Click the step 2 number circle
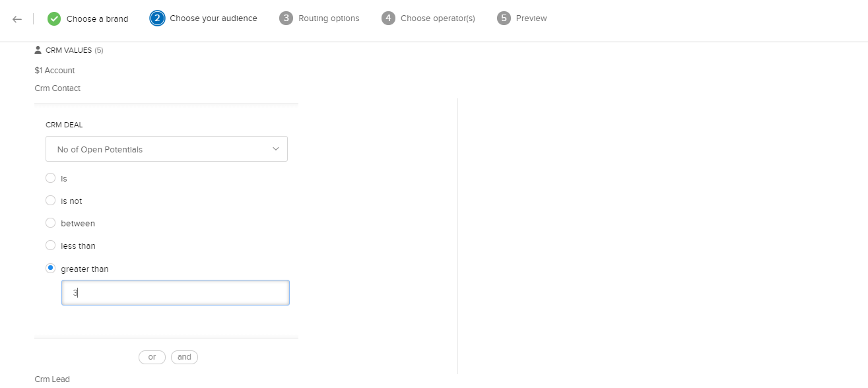868x388 pixels. pyautogui.click(x=157, y=18)
